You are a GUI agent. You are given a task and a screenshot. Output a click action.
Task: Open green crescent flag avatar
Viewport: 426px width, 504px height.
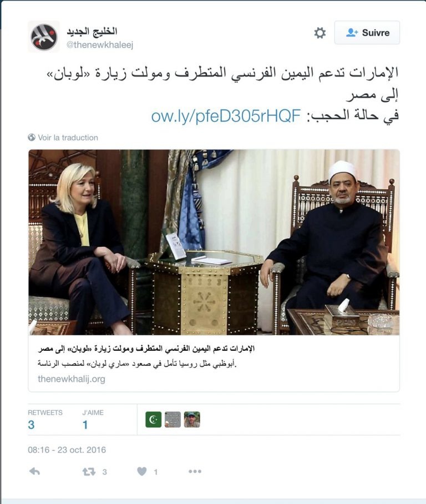click(x=153, y=420)
